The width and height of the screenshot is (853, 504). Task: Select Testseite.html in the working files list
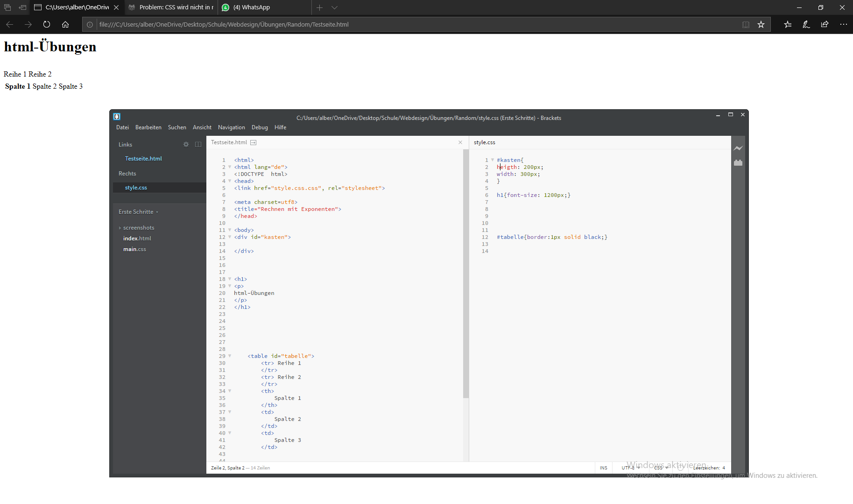143,159
